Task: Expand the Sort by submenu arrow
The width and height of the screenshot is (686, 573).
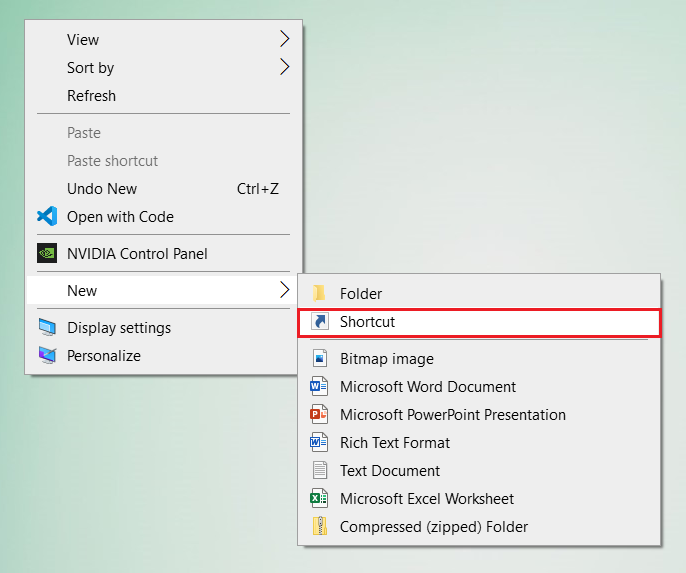Action: (284, 67)
